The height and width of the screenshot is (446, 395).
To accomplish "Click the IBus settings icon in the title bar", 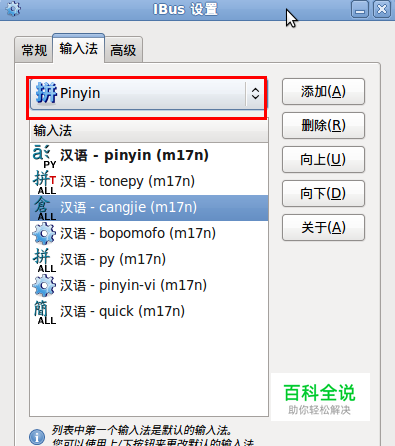I will pyautogui.click(x=13, y=9).
